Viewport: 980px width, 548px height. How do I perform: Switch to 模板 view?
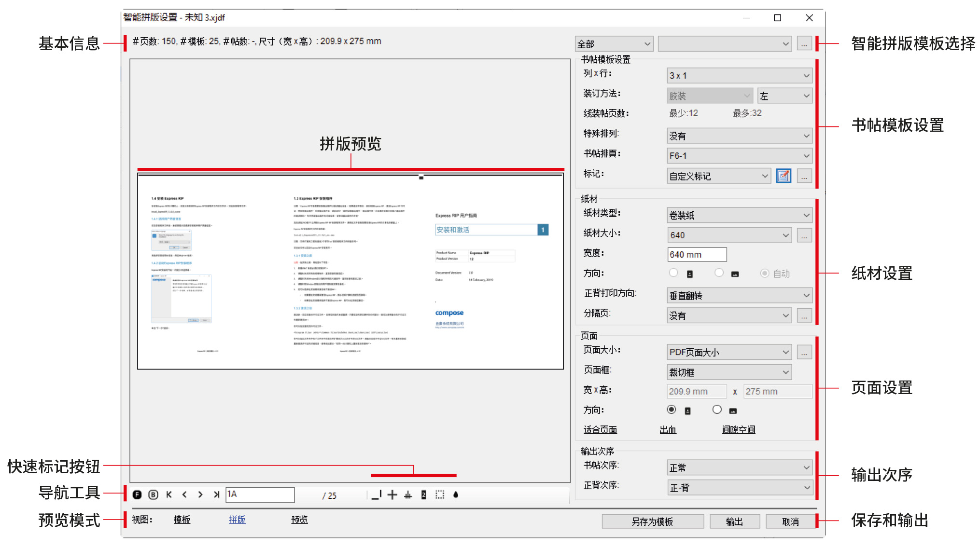pos(182,520)
